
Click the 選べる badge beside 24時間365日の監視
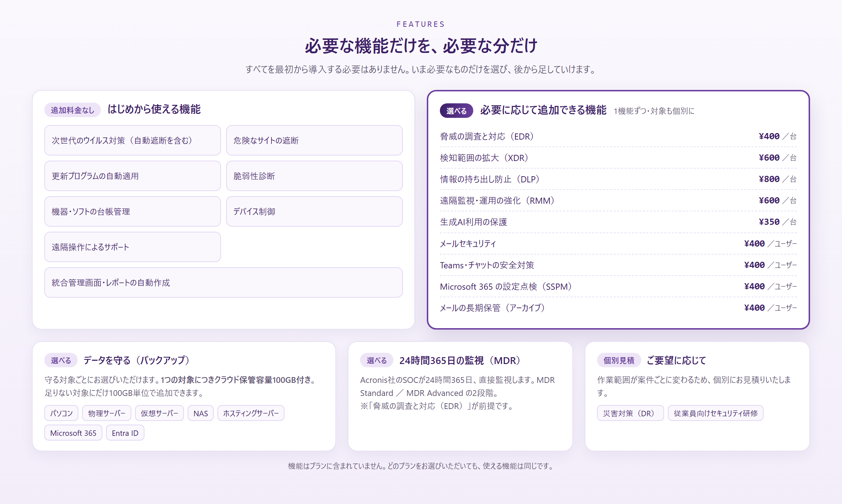point(377,360)
